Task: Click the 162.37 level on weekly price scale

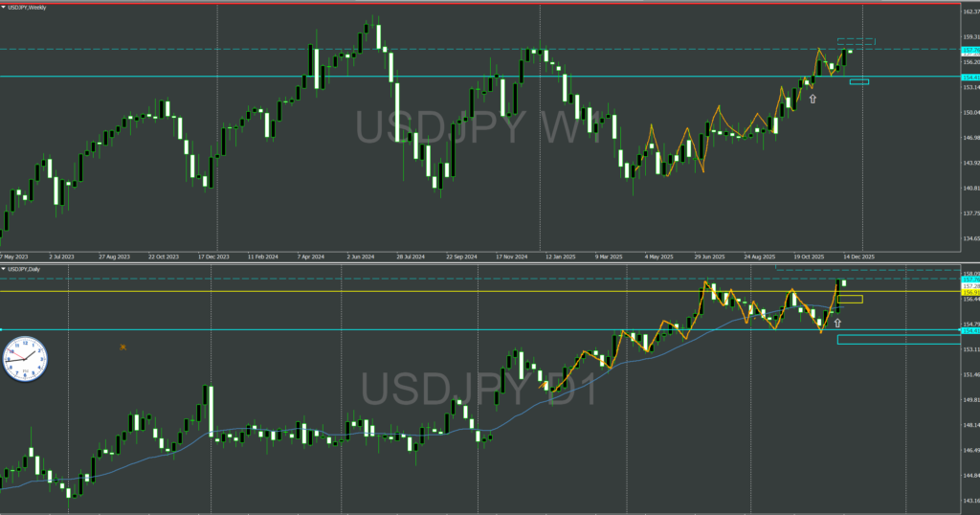Action: [968, 11]
